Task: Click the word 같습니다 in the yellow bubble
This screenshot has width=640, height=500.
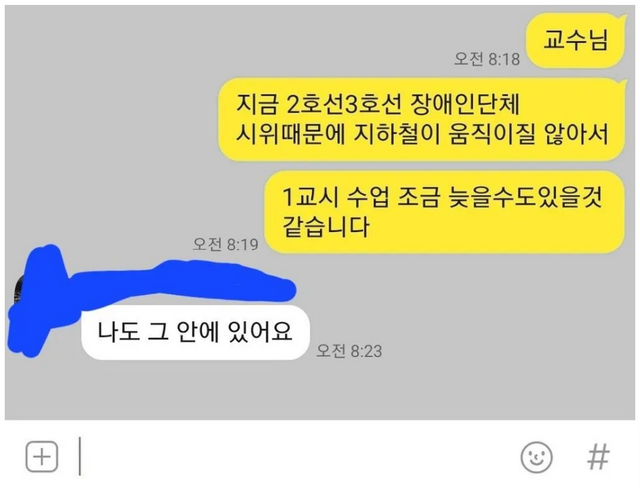Action: click(x=326, y=227)
